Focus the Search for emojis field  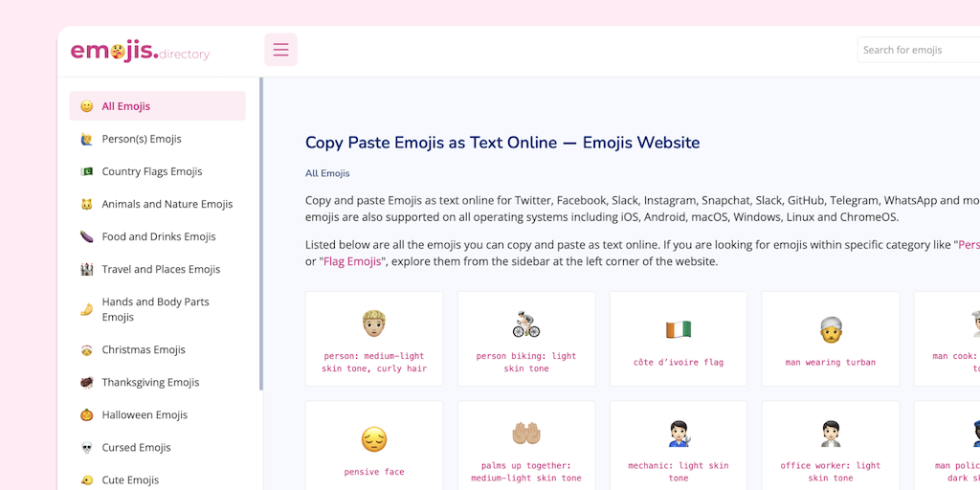tap(918, 50)
